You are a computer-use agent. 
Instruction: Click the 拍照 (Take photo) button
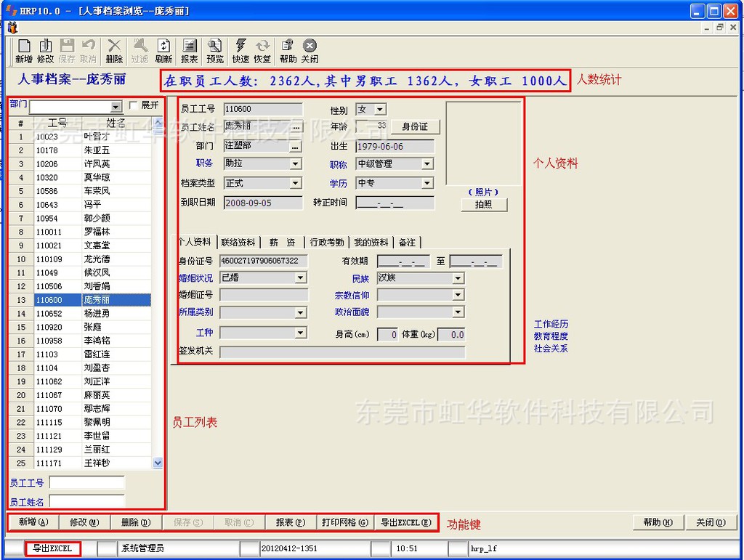click(x=484, y=205)
